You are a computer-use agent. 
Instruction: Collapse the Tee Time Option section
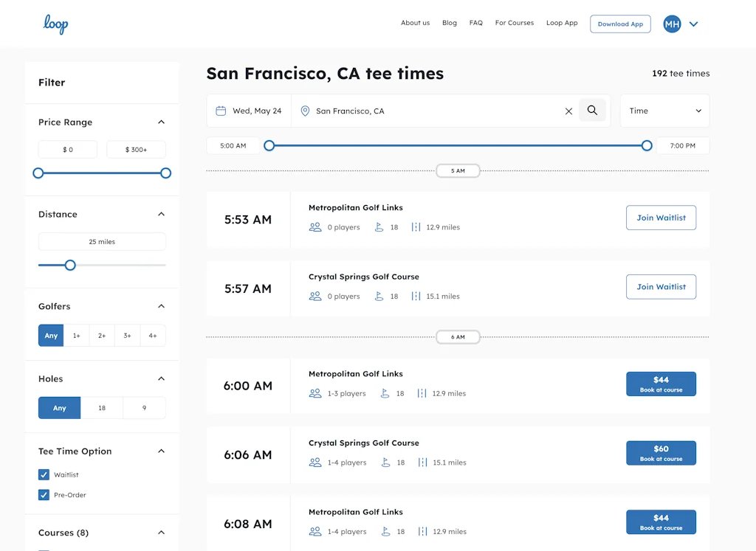point(161,451)
